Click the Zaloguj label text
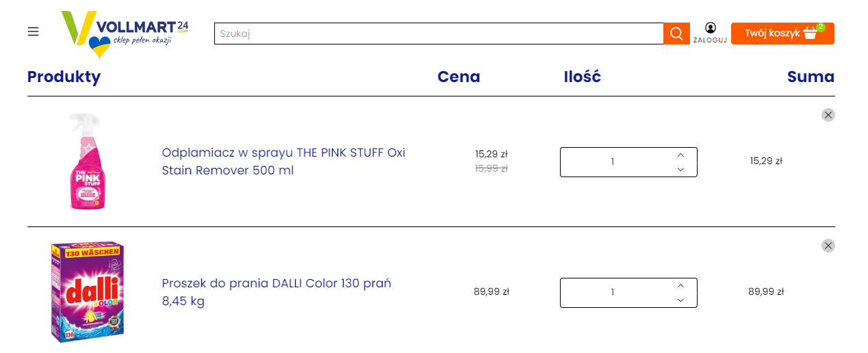The height and width of the screenshot is (353, 868). click(710, 40)
